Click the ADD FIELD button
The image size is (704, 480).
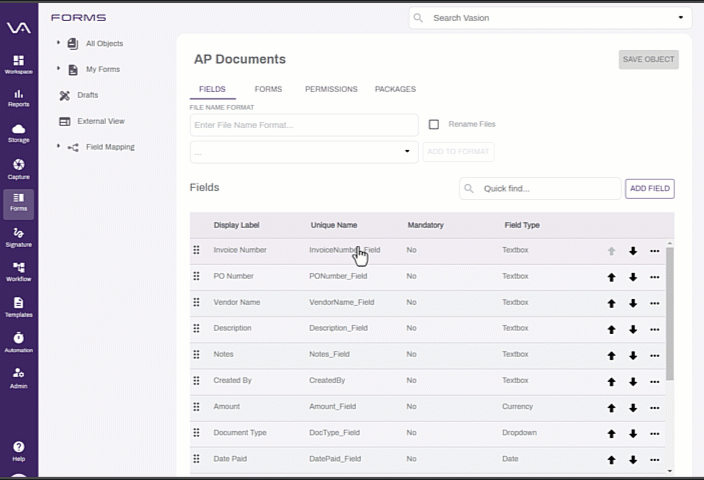point(650,189)
